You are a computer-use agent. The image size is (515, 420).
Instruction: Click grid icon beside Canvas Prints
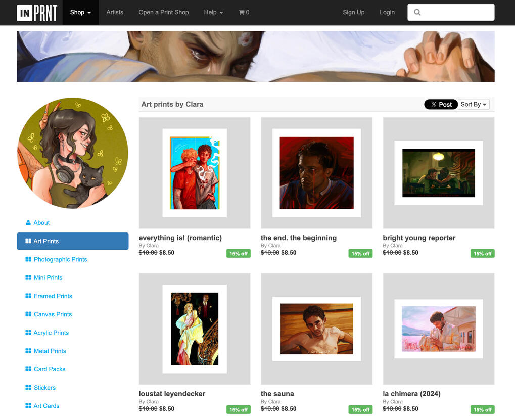(x=28, y=314)
